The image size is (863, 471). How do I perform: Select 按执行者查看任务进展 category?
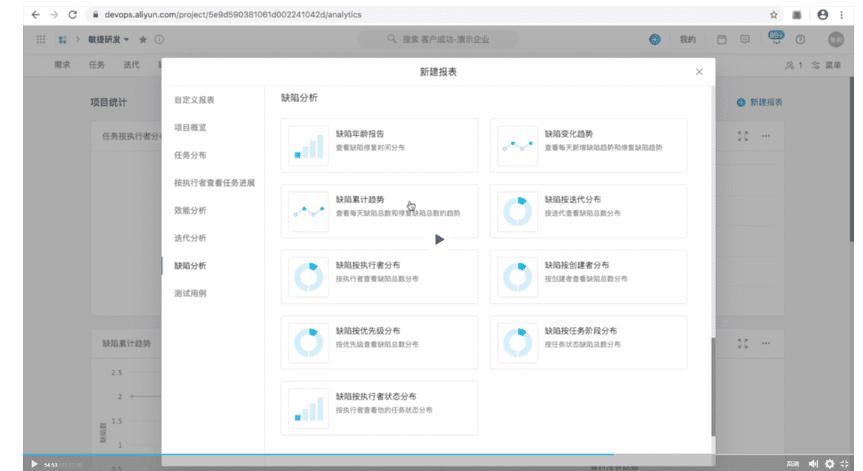[x=215, y=183]
